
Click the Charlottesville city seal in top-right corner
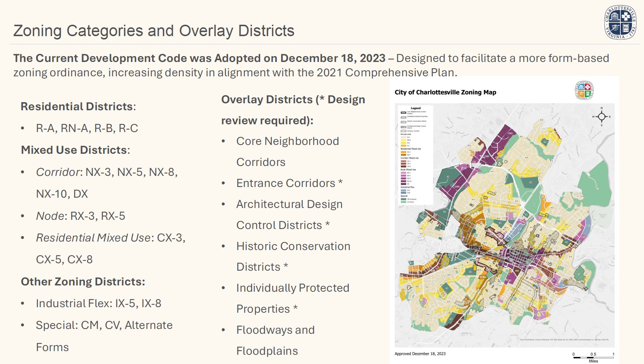(x=620, y=22)
